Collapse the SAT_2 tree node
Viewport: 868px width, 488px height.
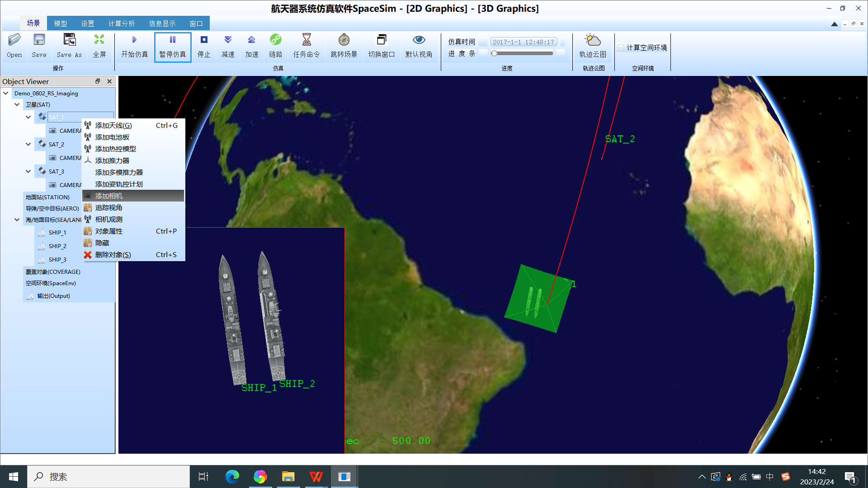point(28,144)
